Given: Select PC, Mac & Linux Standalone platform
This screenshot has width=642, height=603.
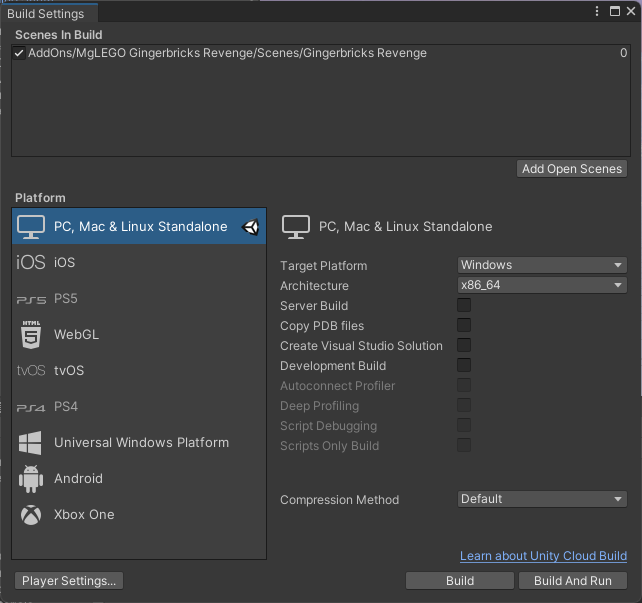Looking at the screenshot, I should [x=139, y=226].
